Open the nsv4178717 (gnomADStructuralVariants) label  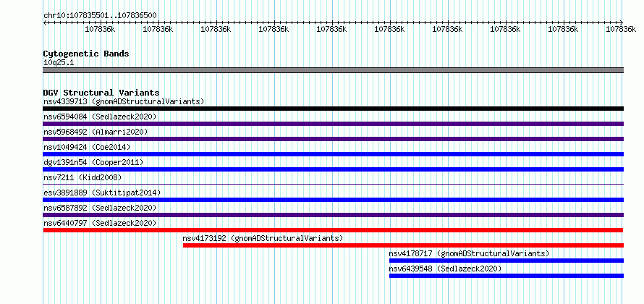[469, 253]
